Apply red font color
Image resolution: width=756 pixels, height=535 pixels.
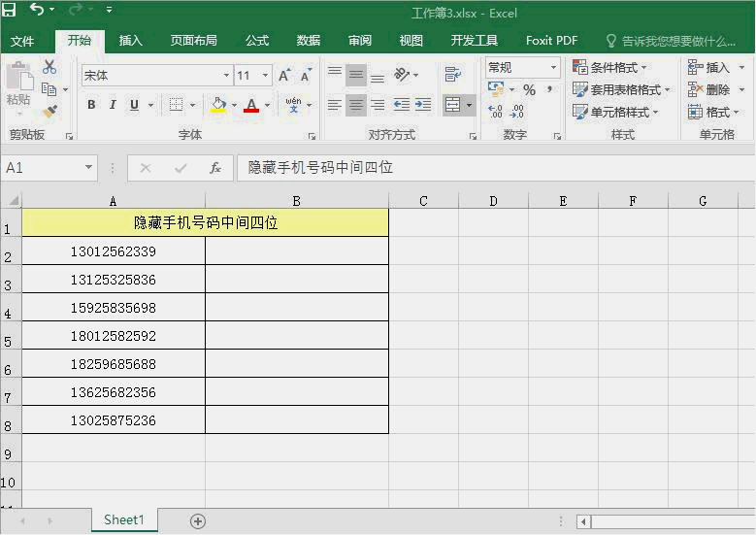coord(251,105)
